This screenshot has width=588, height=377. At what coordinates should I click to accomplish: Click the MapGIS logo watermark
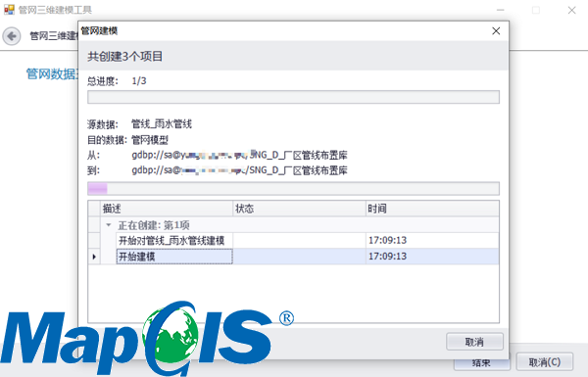coord(147,338)
